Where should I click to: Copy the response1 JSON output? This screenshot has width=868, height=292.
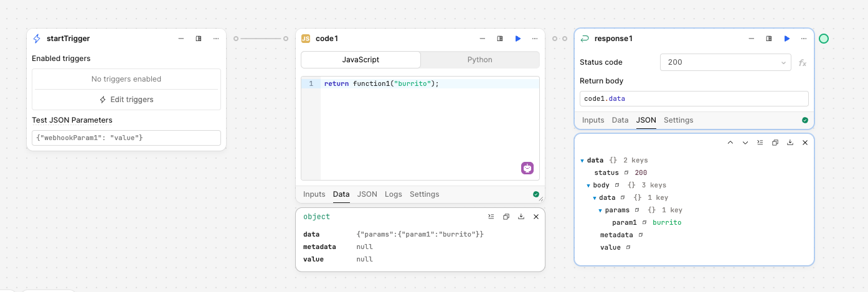pyautogui.click(x=775, y=143)
